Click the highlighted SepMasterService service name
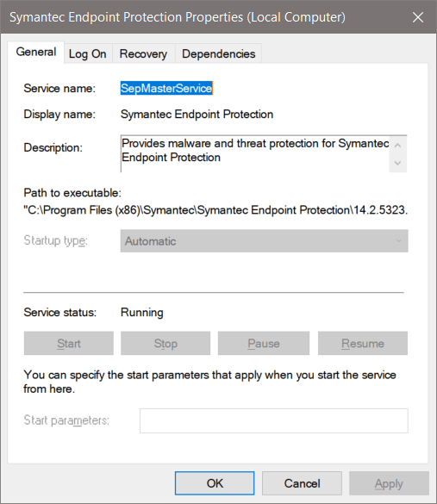Image resolution: width=437 pixels, height=504 pixels. (x=166, y=88)
